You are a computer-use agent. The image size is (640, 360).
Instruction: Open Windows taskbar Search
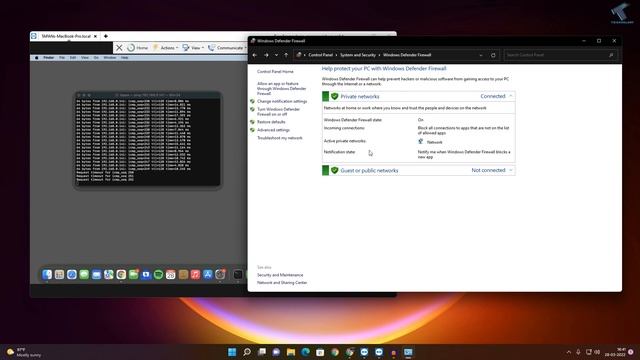pos(247,352)
